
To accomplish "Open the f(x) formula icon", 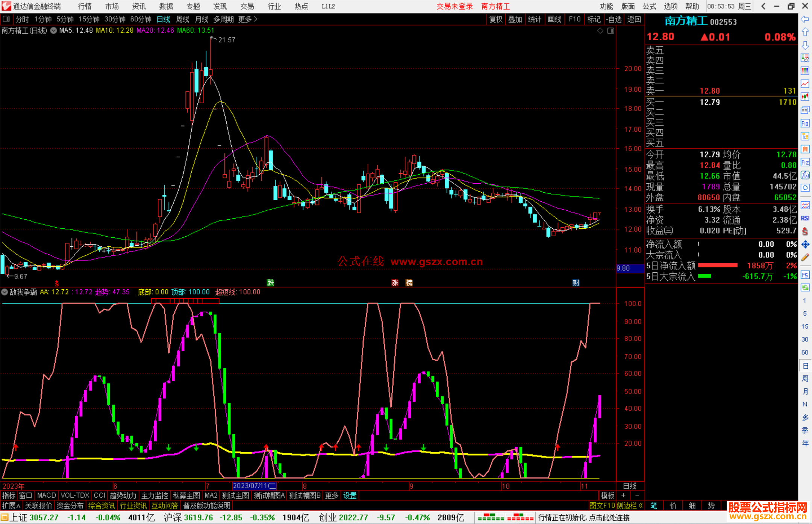I will [x=805, y=175].
